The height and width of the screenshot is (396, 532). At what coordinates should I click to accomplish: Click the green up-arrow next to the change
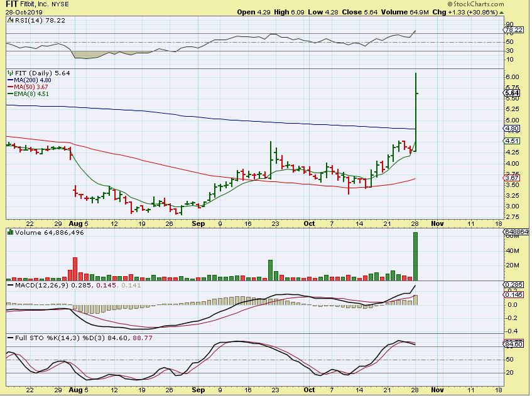click(x=501, y=13)
